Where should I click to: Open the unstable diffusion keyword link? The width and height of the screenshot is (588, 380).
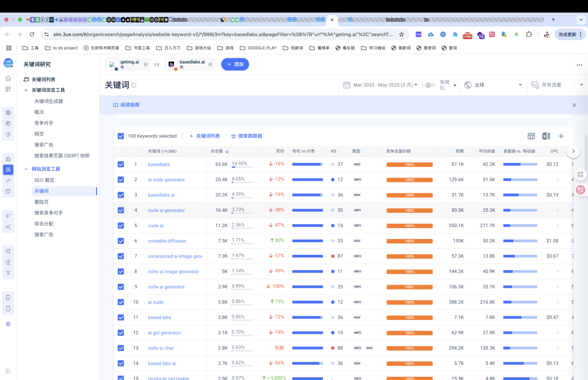pos(167,241)
